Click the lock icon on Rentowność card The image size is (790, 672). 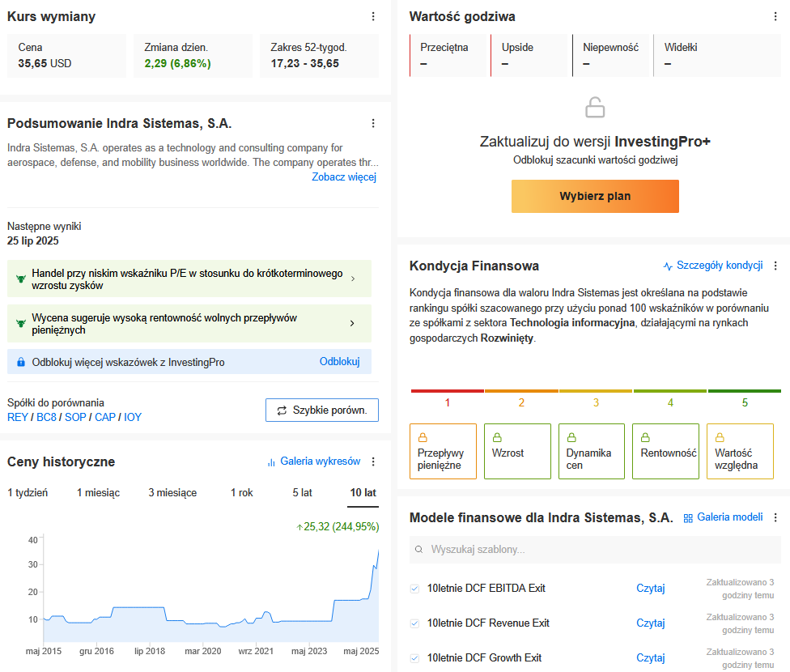pos(645,437)
